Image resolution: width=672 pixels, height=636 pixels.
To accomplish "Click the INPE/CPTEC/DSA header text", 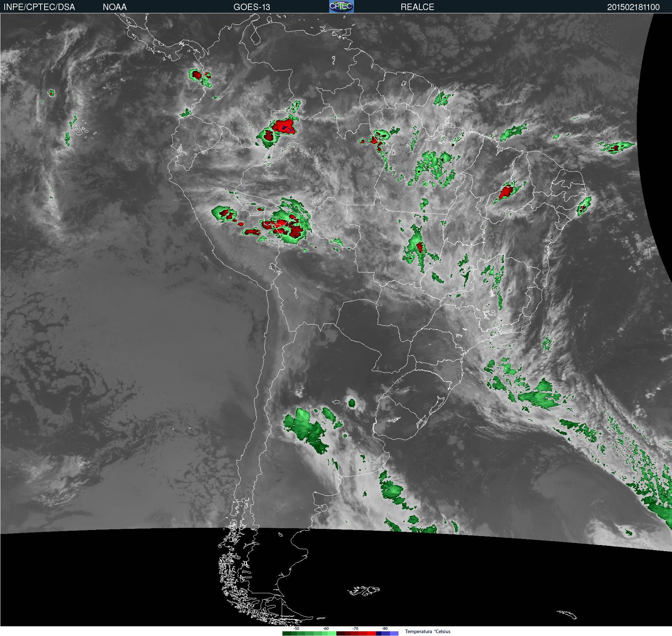I will (x=39, y=7).
